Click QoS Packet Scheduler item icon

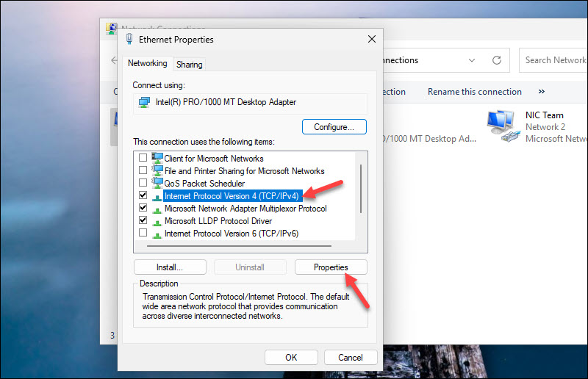(x=157, y=183)
